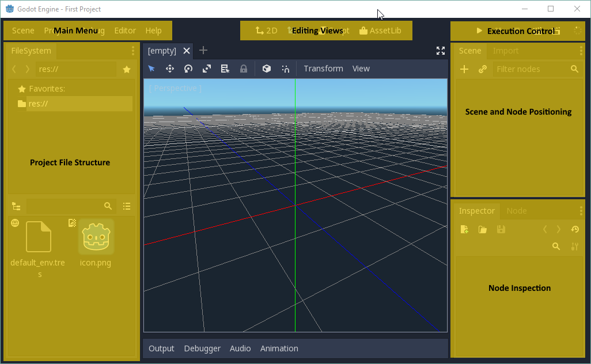Select the [empty] scene tab

coord(162,51)
